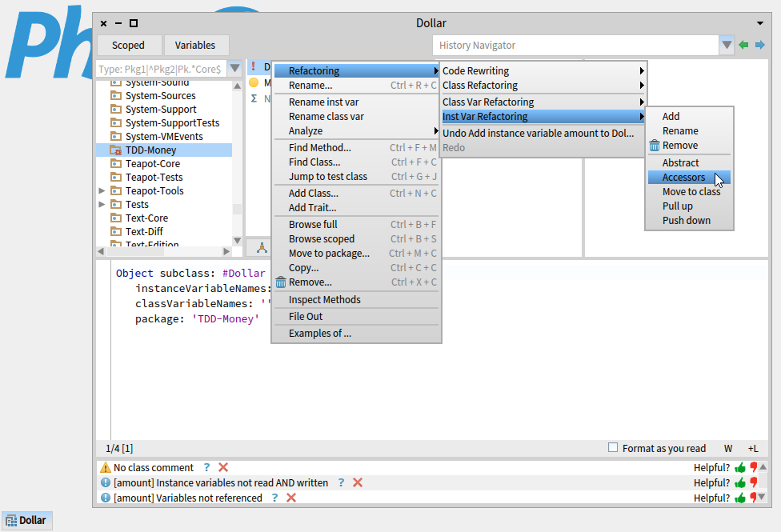
Task: Click the package filter input field
Action: coord(162,69)
